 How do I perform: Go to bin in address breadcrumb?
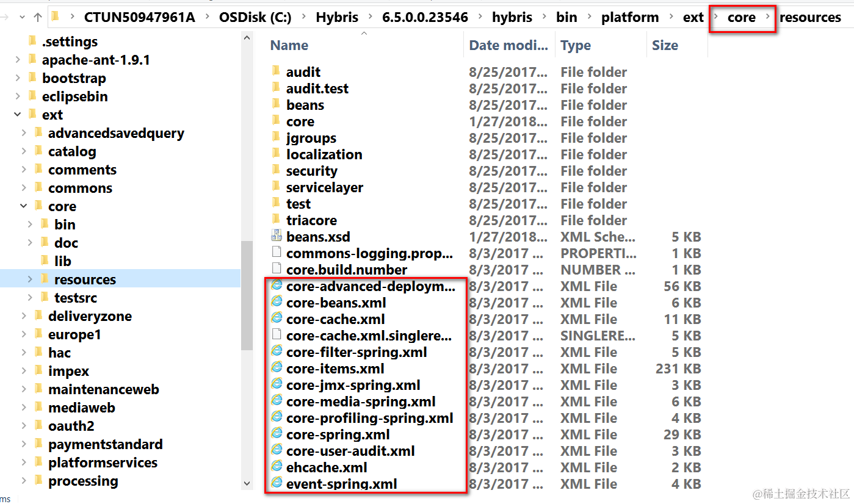coord(566,17)
